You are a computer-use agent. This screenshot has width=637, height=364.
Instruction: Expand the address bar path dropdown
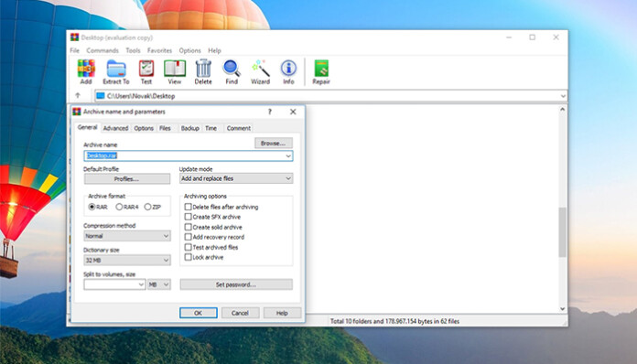click(x=563, y=96)
